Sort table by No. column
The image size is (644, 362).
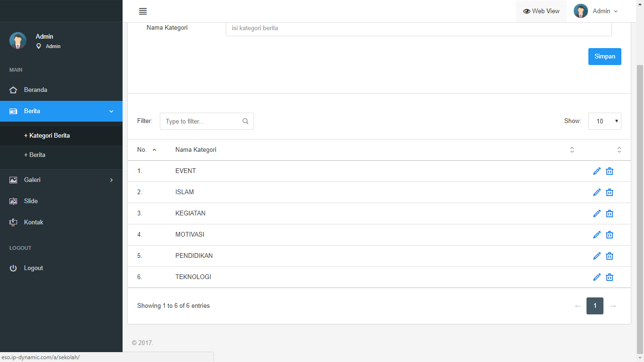(147, 150)
